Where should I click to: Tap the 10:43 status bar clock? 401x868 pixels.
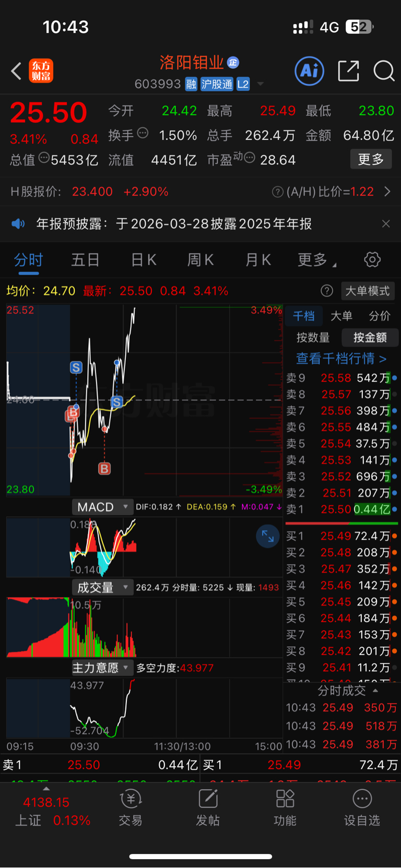click(x=66, y=27)
